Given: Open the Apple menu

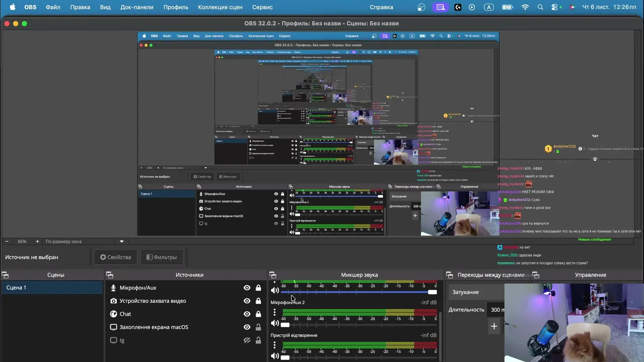Looking at the screenshot, I should click(x=13, y=7).
